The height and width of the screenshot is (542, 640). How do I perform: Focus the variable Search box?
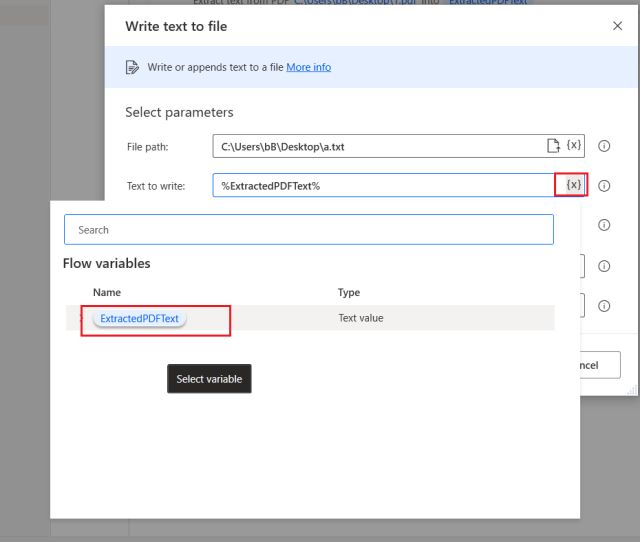[308, 230]
